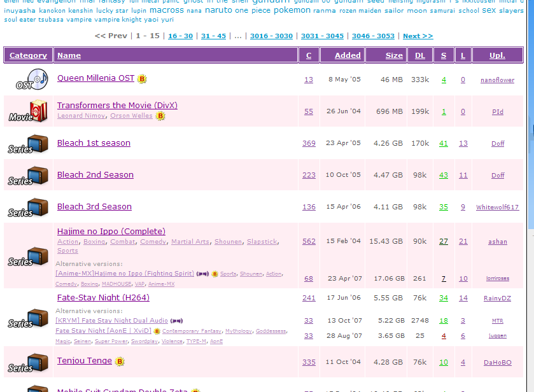
Task: Click the pokemon tag in tag cloud
Action: point(292,10)
